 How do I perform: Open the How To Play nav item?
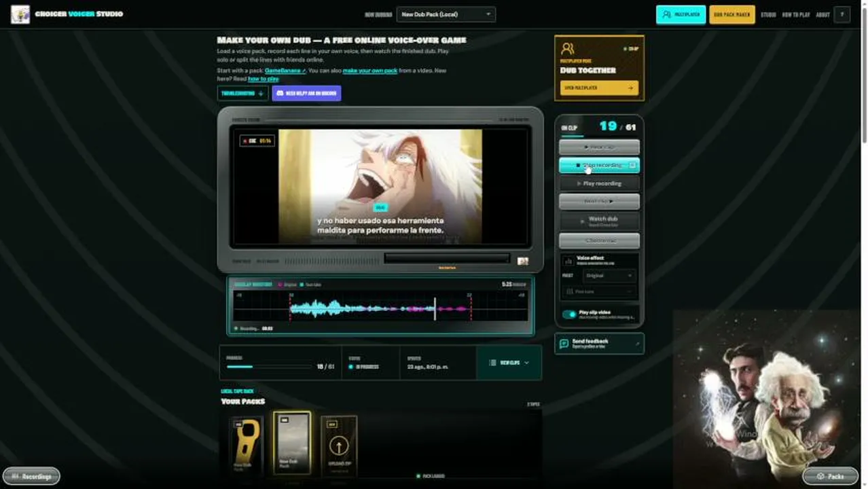point(796,14)
